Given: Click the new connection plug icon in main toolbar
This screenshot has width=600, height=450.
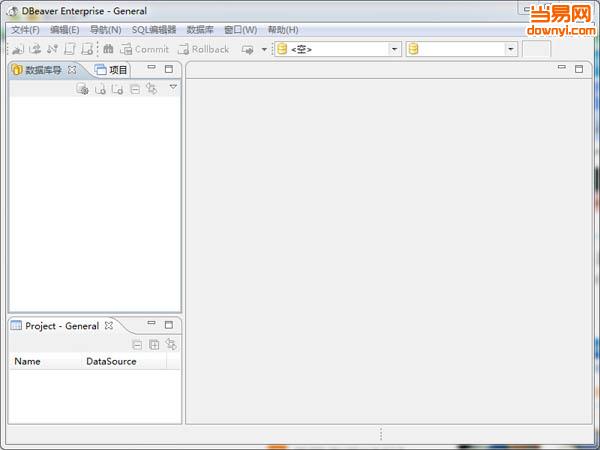Looking at the screenshot, I should pyautogui.click(x=18, y=49).
